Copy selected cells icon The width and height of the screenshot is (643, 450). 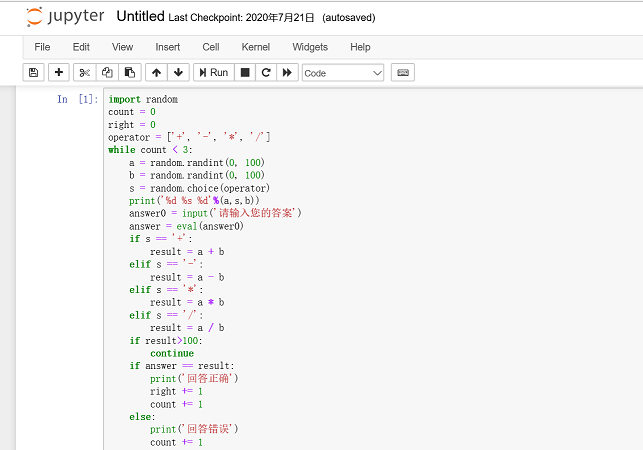click(107, 73)
